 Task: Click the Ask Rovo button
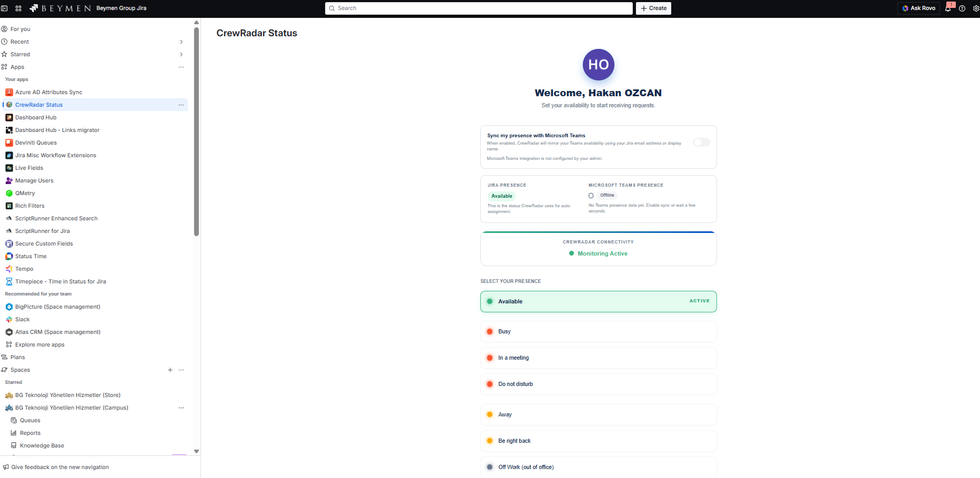(x=918, y=8)
